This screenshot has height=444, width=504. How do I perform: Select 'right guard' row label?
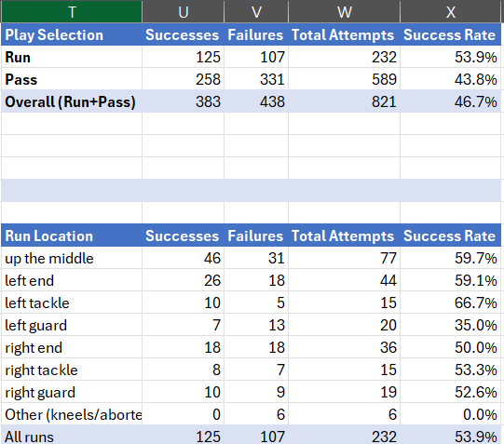pyautogui.click(x=72, y=392)
